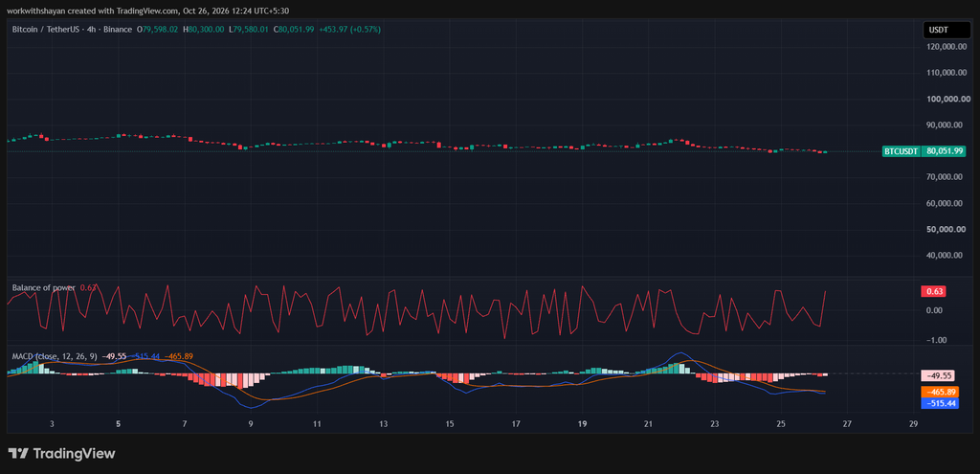The height and width of the screenshot is (474, 980).
Task: Click the date label 29 on time axis
Action: [x=913, y=424]
